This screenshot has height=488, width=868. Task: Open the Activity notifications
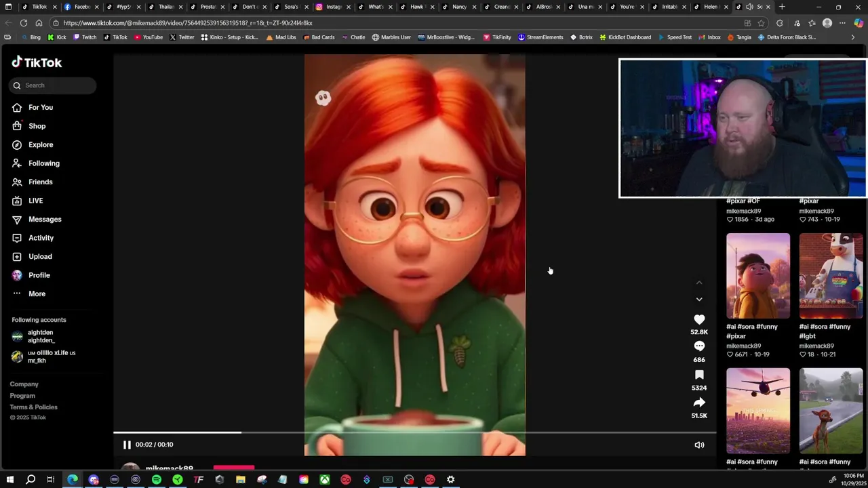click(33, 238)
